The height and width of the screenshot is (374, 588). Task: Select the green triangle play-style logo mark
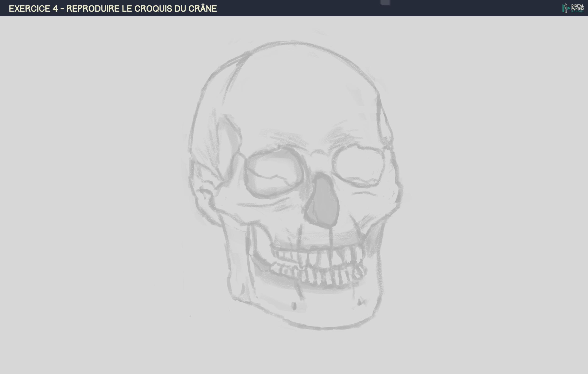click(568, 8)
